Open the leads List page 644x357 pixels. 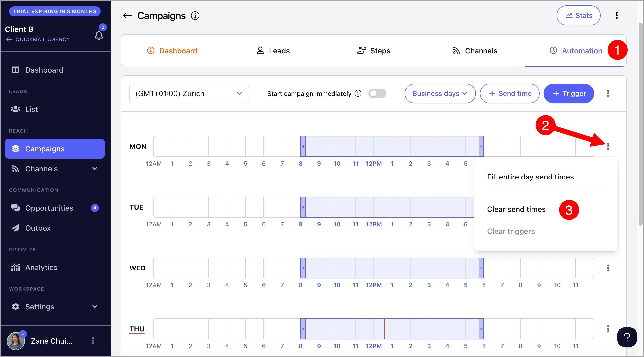pyautogui.click(x=55, y=109)
